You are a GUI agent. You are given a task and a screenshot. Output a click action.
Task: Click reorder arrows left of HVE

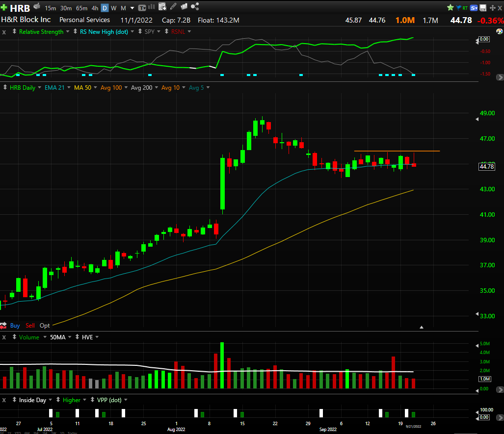(77, 337)
